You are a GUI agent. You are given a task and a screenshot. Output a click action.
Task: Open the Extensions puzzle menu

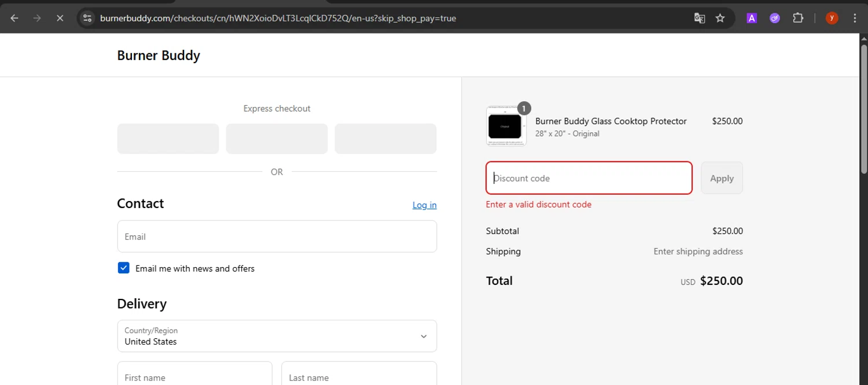pyautogui.click(x=798, y=18)
